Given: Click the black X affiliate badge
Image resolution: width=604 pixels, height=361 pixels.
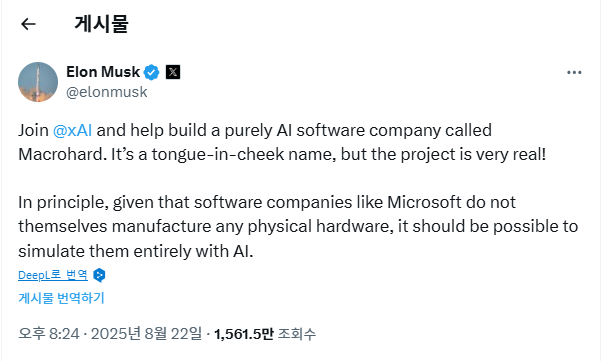Looking at the screenshot, I should tap(173, 72).
